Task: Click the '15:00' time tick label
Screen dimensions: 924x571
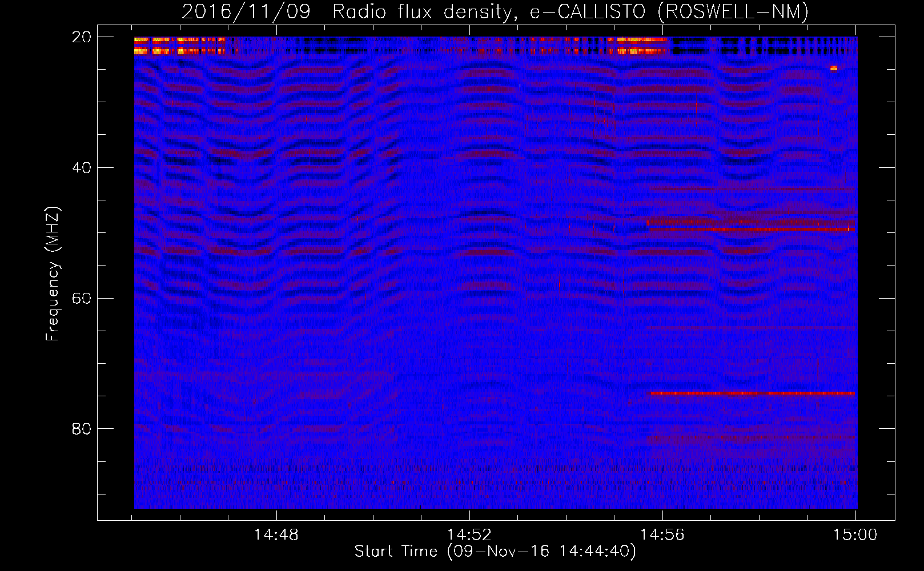Action: (855, 535)
